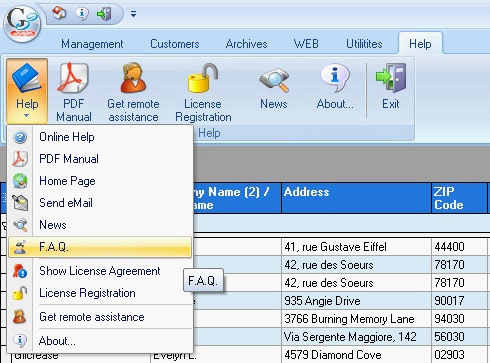Select the Help ribbon tab

pyautogui.click(x=420, y=44)
